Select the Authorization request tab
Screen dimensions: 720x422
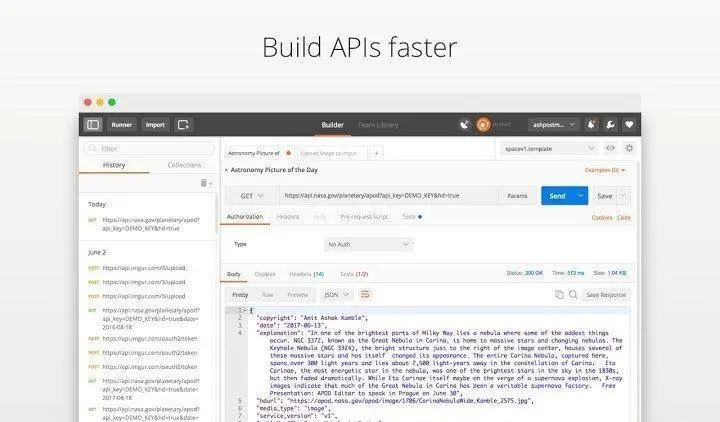coord(245,216)
